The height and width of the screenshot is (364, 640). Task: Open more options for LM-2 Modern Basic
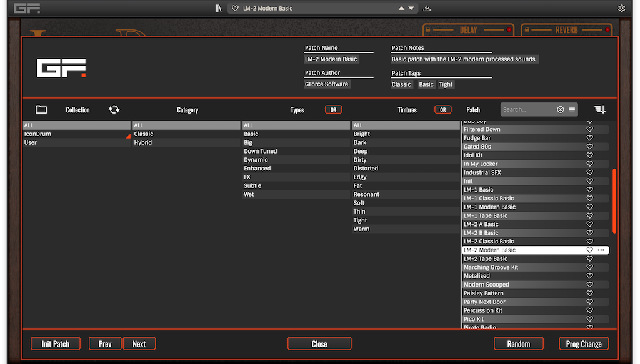point(601,250)
